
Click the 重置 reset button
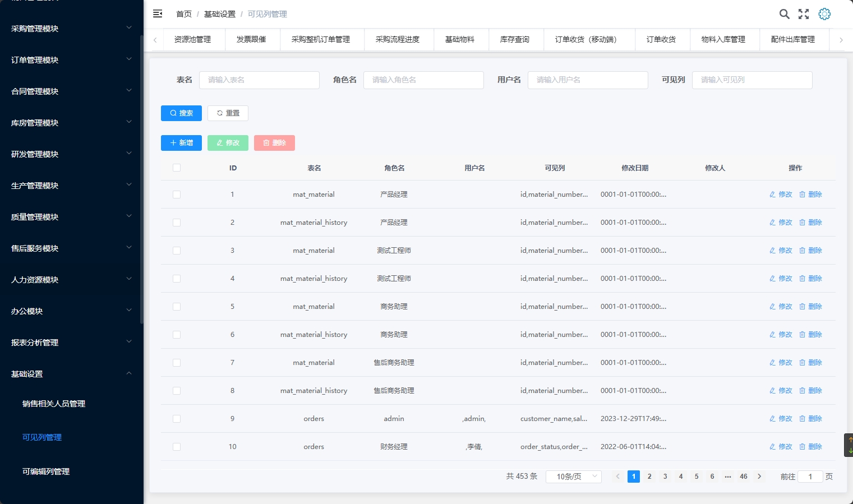point(228,113)
